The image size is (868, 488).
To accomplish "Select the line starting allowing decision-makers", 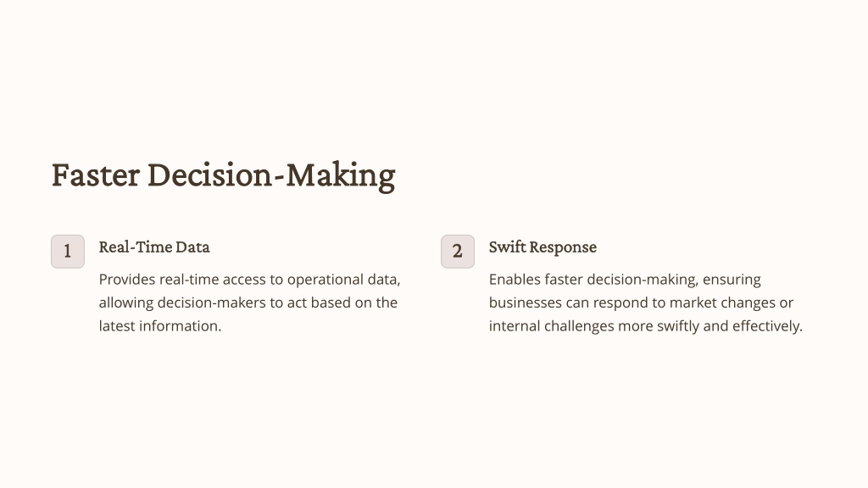I will click(248, 302).
